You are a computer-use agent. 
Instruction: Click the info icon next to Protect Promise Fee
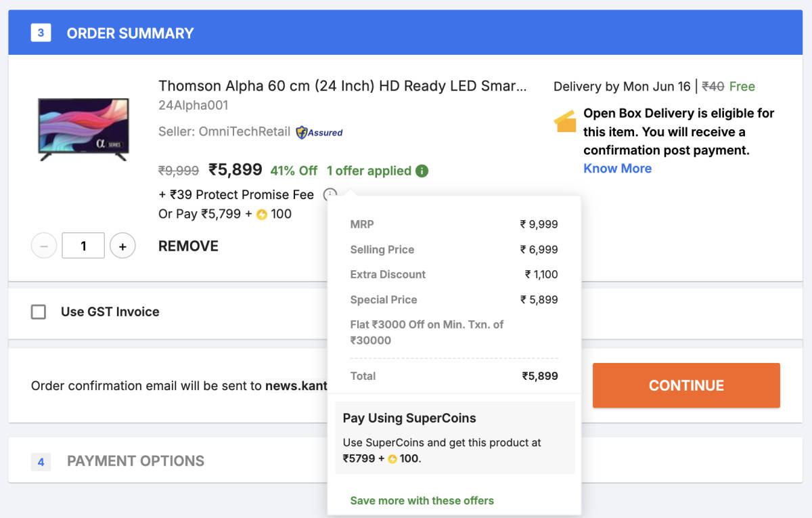click(330, 195)
